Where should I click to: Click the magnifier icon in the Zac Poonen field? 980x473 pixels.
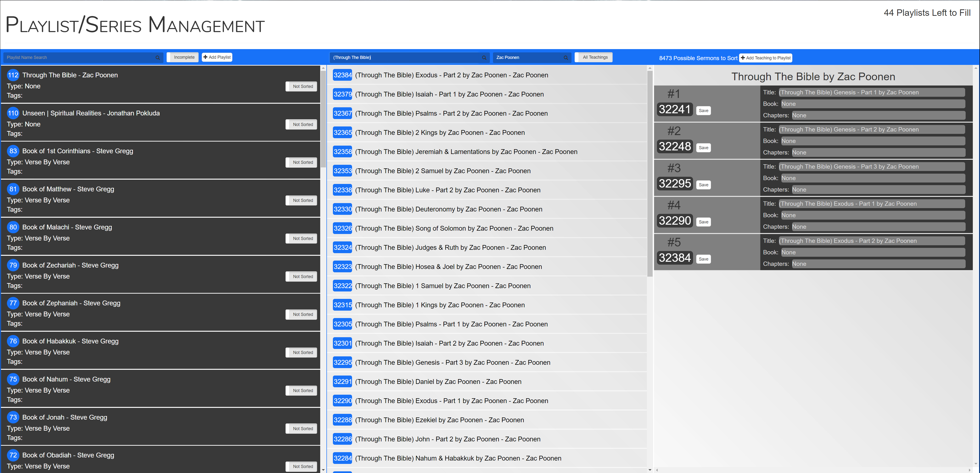click(x=566, y=57)
